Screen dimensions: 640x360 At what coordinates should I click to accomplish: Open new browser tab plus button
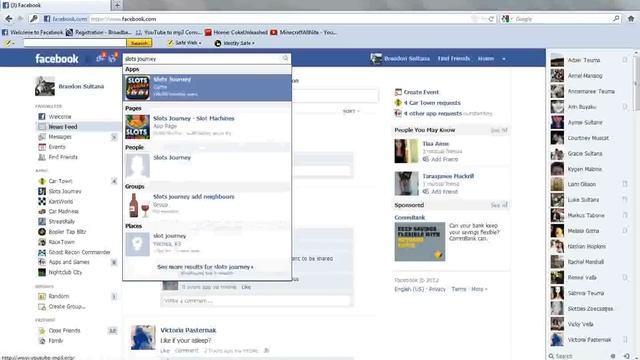(117, 5)
